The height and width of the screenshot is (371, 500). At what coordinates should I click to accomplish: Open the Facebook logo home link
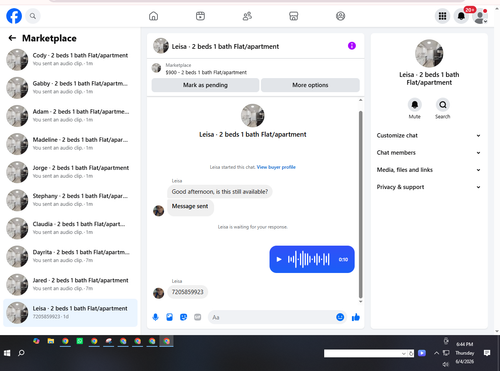[x=14, y=16]
